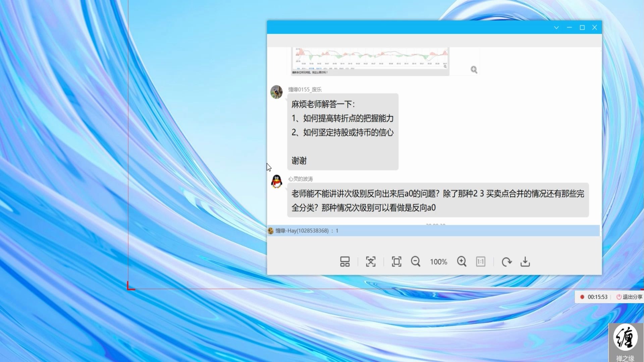
Task: Click the 谢谢 text in the message
Action: click(299, 161)
